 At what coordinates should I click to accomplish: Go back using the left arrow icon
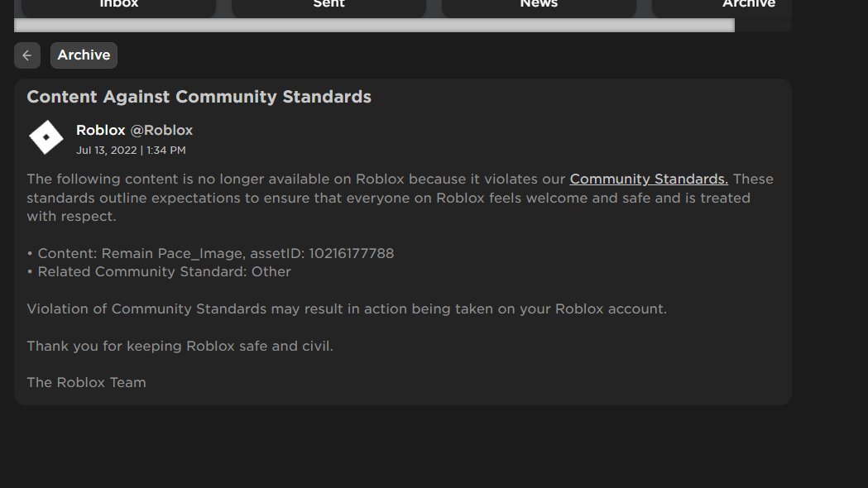(27, 55)
